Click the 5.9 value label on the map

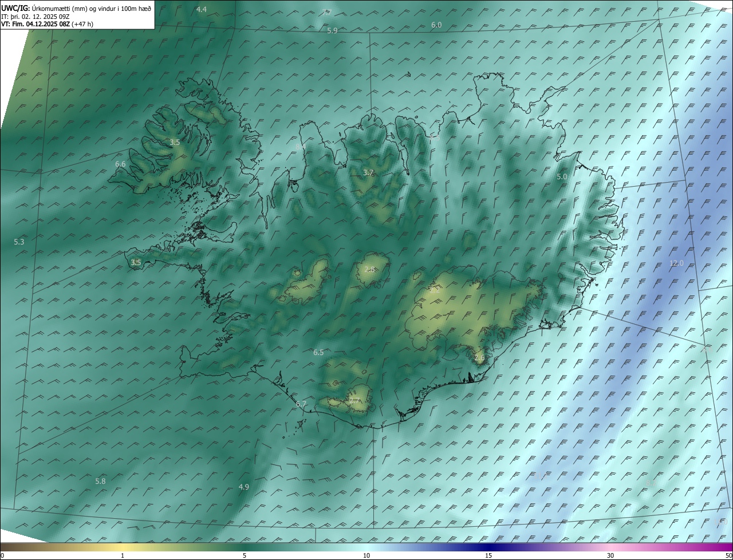tap(332, 31)
